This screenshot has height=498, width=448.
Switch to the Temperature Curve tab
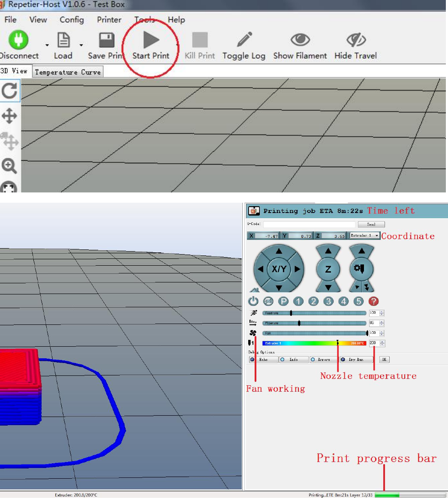68,72
